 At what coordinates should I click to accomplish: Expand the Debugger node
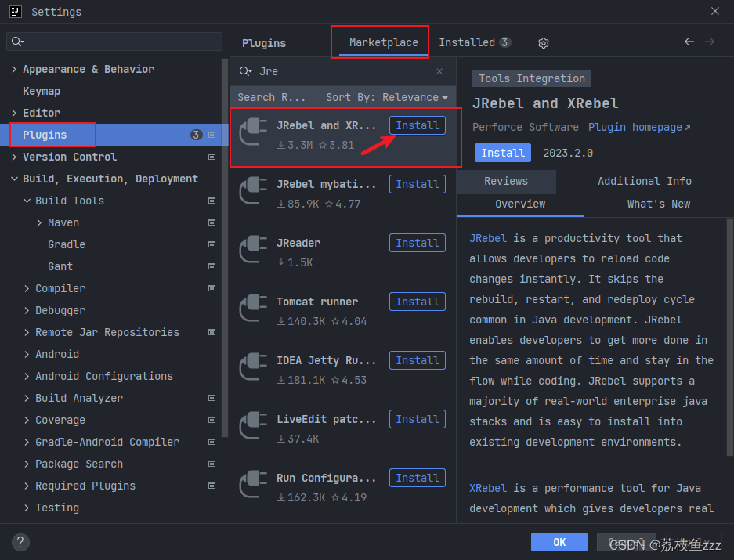tap(27, 310)
